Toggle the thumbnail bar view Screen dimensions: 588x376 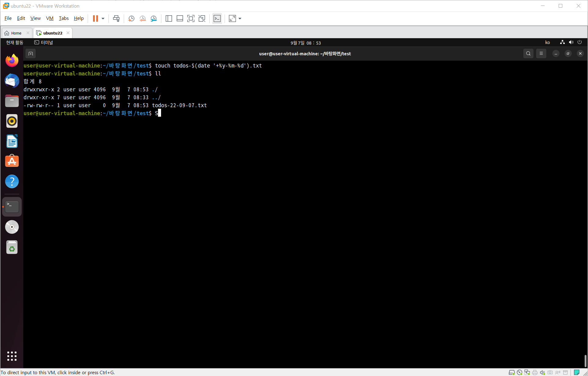(180, 19)
